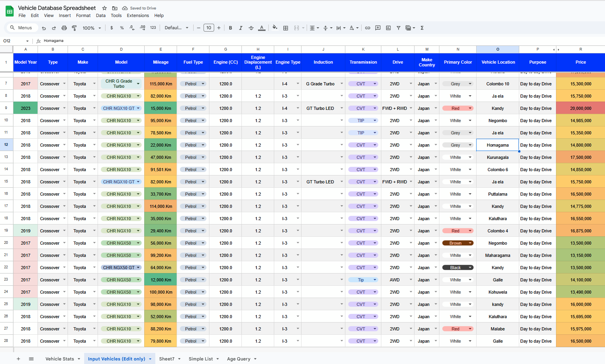
Task: Open the filter views tool
Action: click(410, 28)
